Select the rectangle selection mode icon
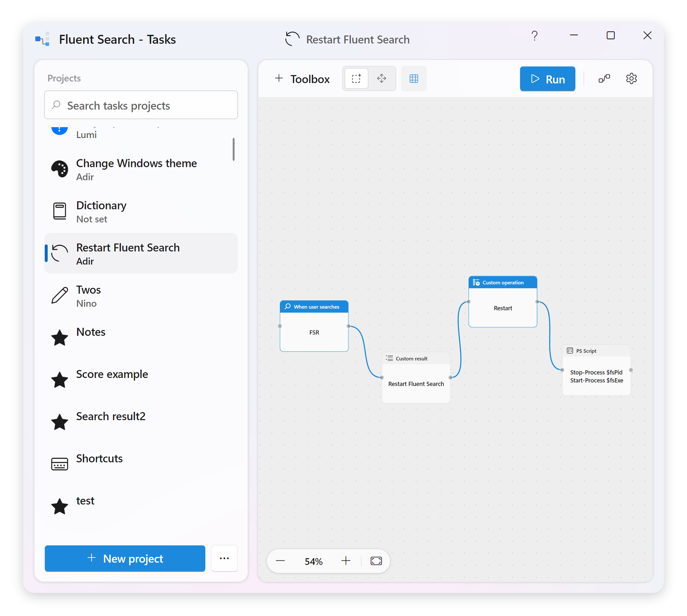 (x=356, y=78)
